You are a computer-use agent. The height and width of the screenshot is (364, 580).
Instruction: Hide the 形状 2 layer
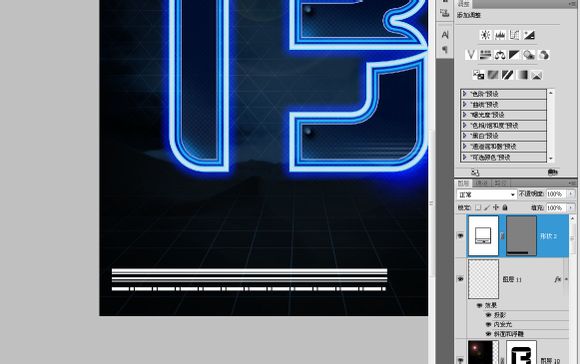click(461, 236)
